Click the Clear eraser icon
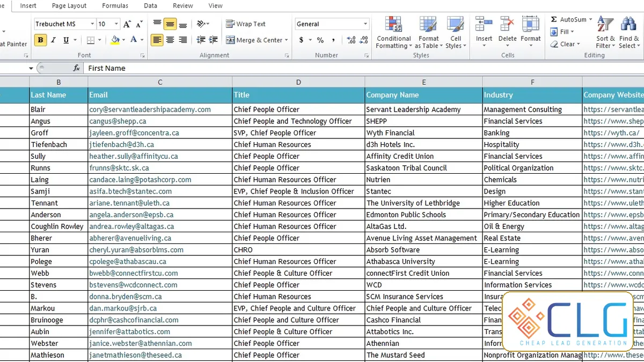Viewport: 644px width, 362px height. click(554, 44)
